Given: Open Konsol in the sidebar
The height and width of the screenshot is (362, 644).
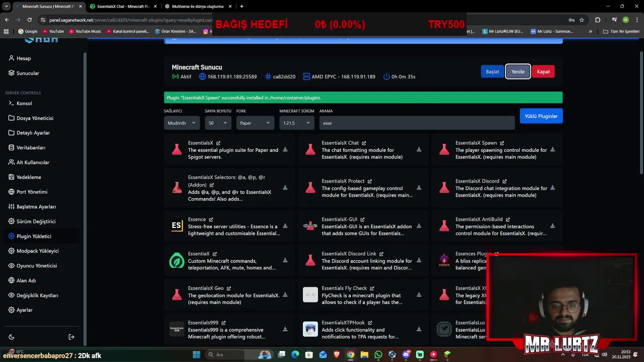Looking at the screenshot, I should coord(24,103).
